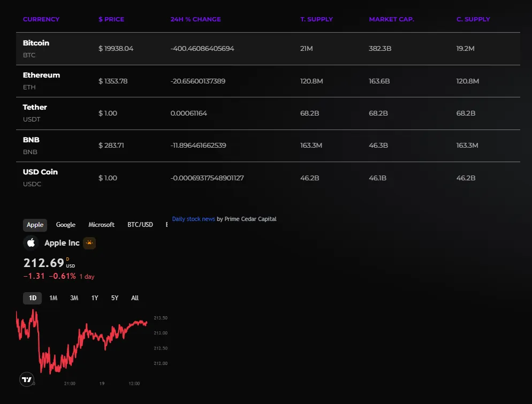This screenshot has width=532, height=404.
Task: Click the 24H % CHANGE column header
Action: [x=195, y=19]
